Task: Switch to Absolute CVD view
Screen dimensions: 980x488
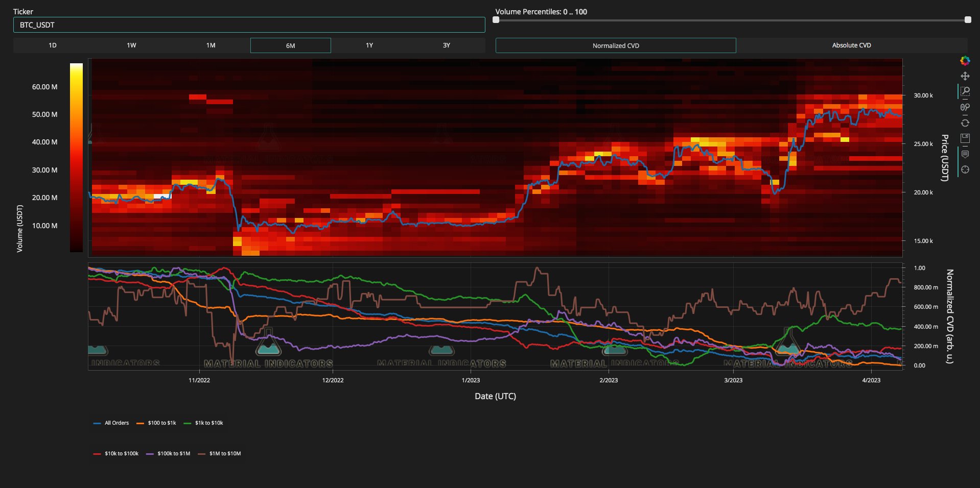Action: pos(851,45)
